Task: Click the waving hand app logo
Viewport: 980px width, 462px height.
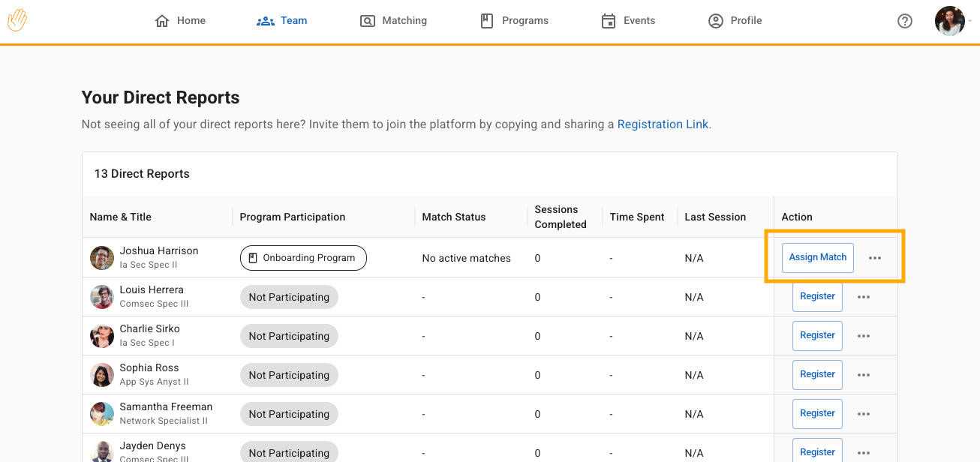Action: (17, 20)
